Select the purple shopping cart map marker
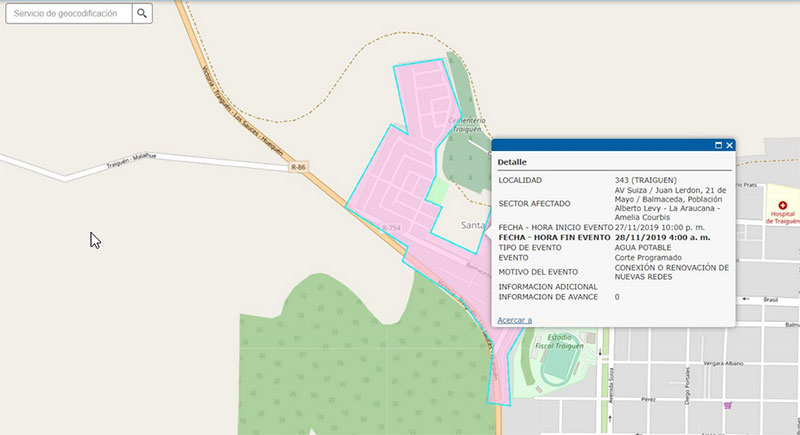 [x=729, y=406]
